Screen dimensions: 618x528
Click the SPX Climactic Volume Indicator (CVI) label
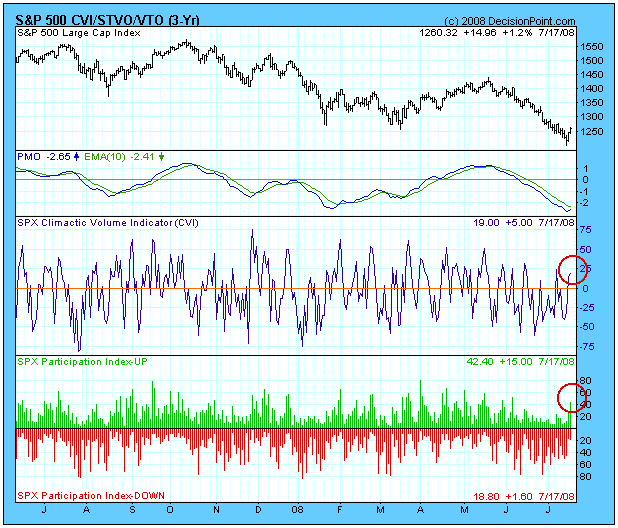108,223
